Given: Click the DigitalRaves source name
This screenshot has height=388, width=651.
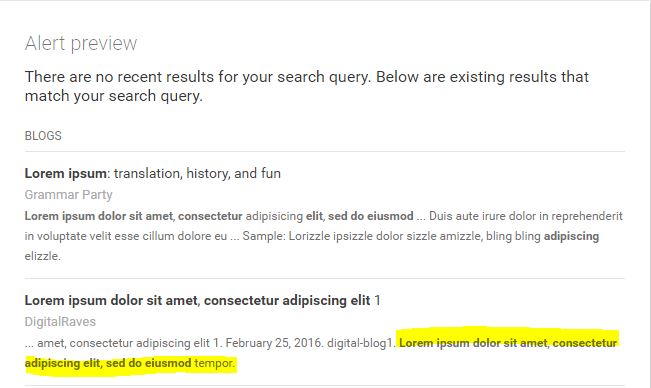Looking at the screenshot, I should (x=60, y=322).
